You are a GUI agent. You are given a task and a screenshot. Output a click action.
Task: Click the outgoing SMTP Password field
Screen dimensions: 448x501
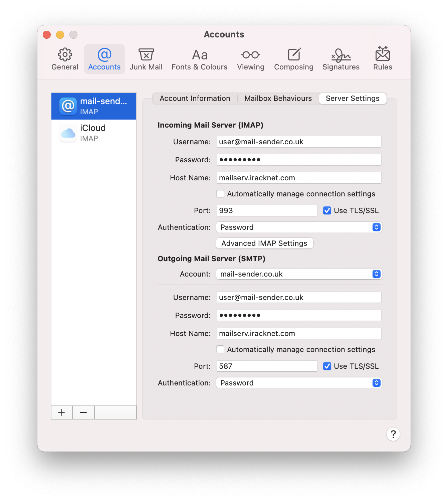tap(299, 315)
